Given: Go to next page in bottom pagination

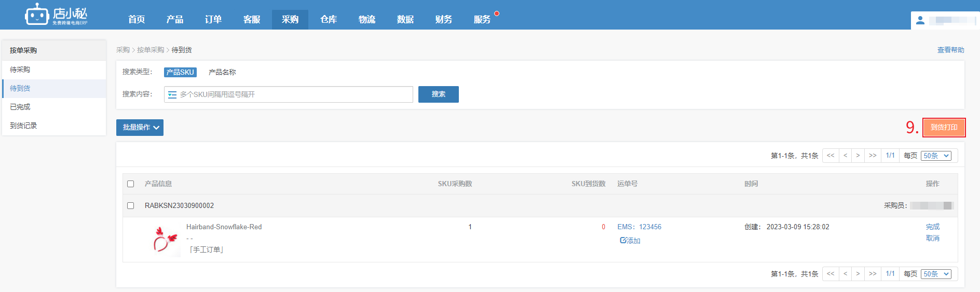Looking at the screenshot, I should (x=858, y=274).
